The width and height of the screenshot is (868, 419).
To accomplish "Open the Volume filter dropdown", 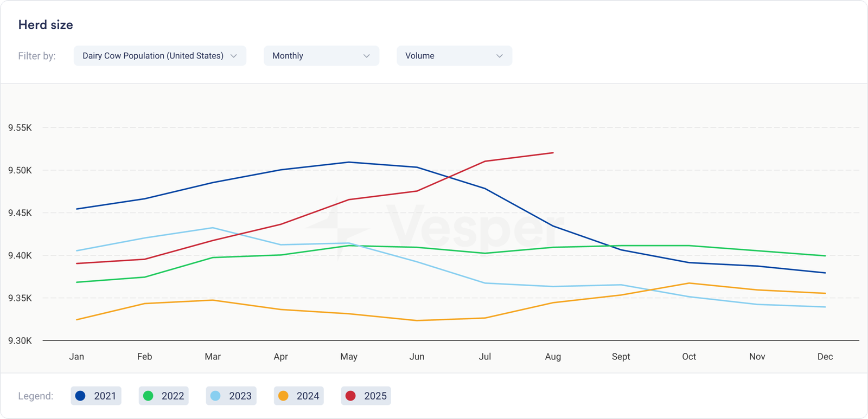I will [x=448, y=56].
